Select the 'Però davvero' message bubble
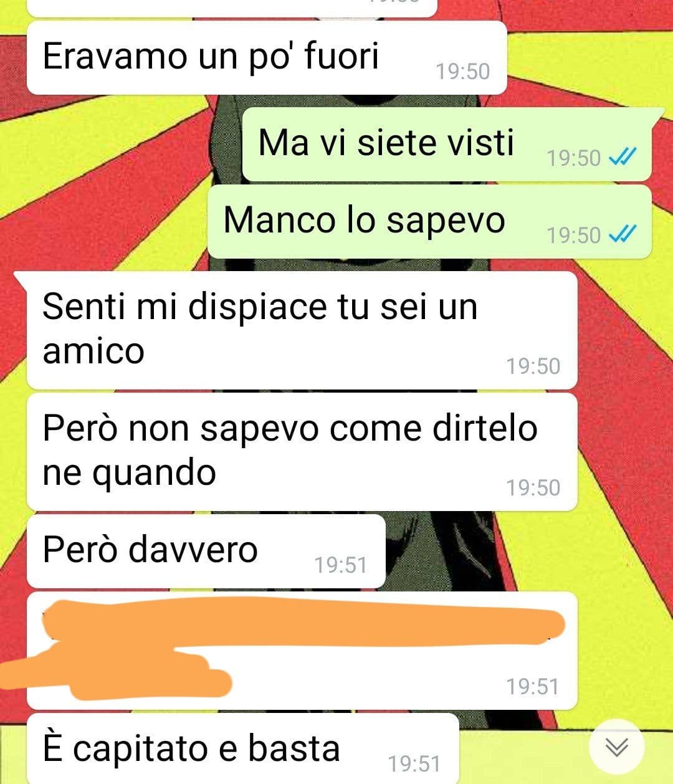The height and width of the screenshot is (784, 673). 206,551
